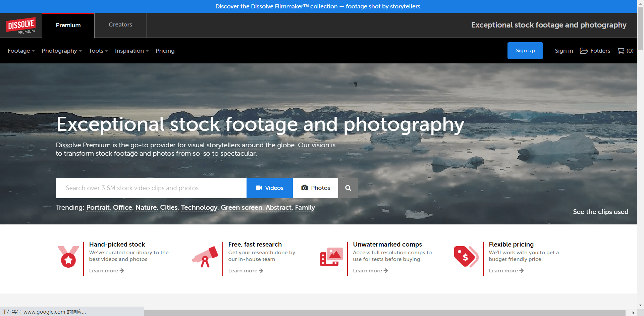Click the scroll right arrow at bottom
Image resolution: width=644 pixels, height=316 pixels.
(633, 313)
